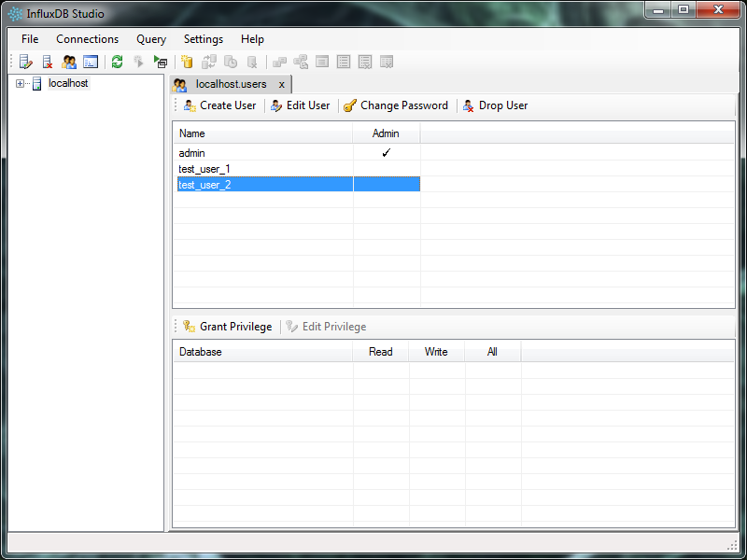Click the Write column header
This screenshot has height=560, width=747.
(x=436, y=352)
